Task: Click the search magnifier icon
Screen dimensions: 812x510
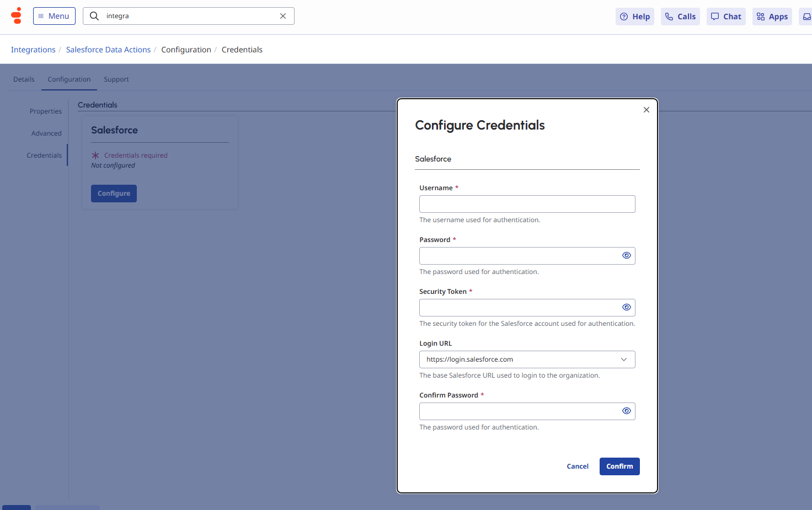Action: pos(94,16)
